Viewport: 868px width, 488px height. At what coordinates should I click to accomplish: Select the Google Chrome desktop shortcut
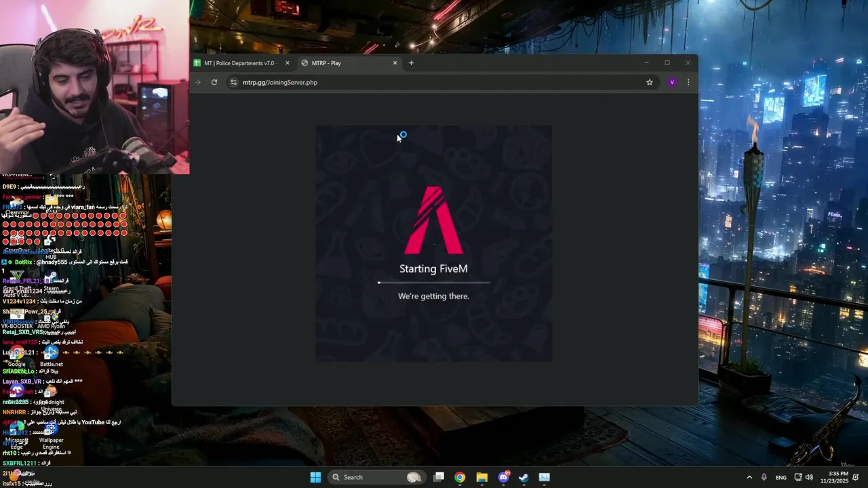point(16,357)
